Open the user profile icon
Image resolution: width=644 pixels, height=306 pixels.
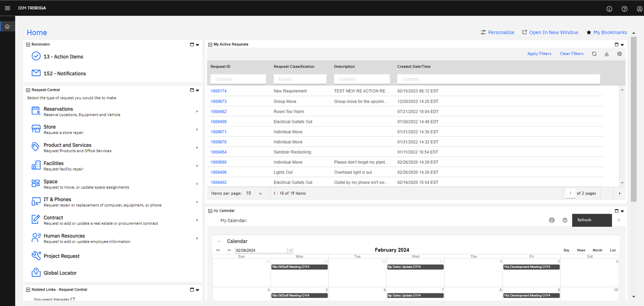[639, 9]
